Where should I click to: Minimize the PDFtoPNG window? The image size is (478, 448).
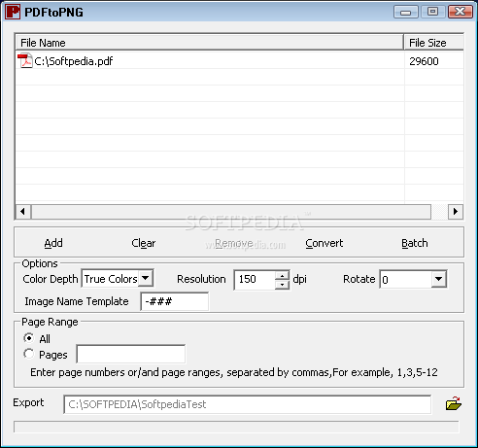click(x=406, y=12)
